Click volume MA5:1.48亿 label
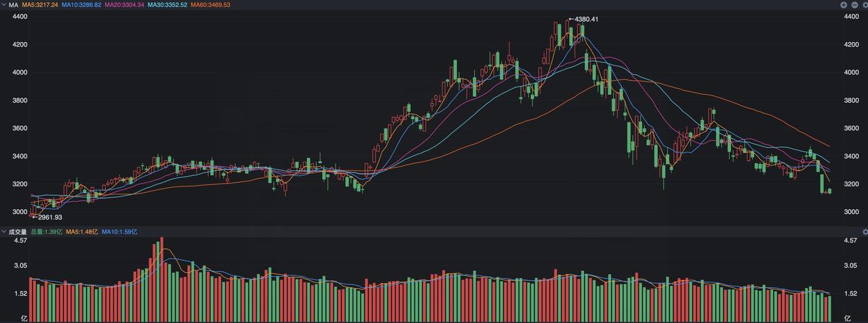This screenshot has width=868, height=323. click(x=81, y=232)
